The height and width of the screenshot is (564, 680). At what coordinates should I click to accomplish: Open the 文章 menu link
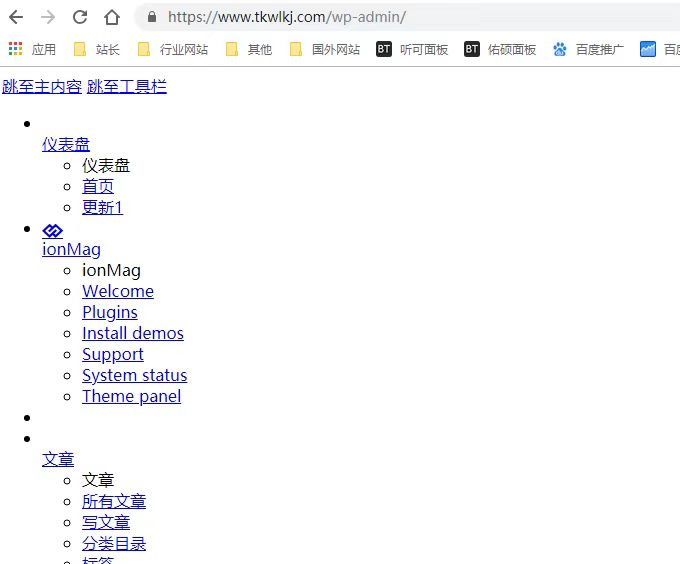point(58,459)
